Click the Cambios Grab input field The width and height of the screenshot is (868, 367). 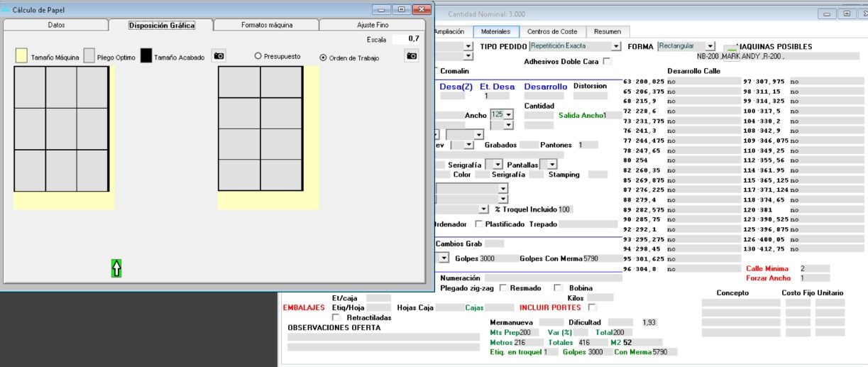click(x=494, y=243)
